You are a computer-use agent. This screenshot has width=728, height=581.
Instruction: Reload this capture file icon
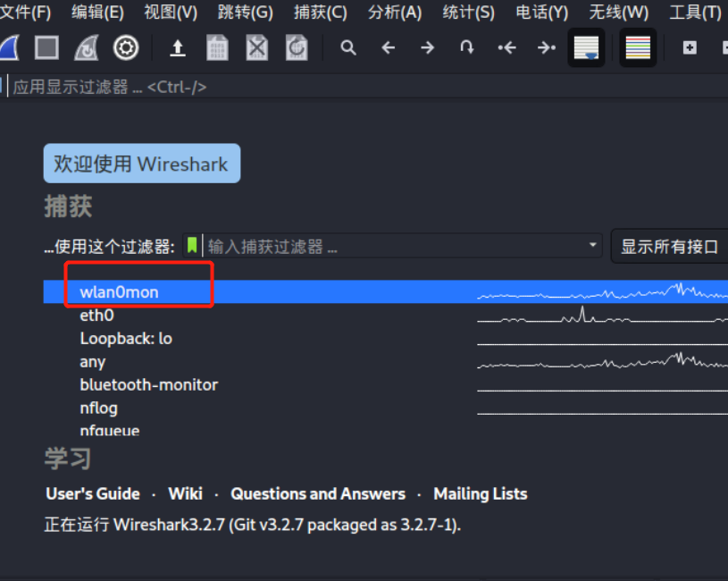[x=297, y=47]
